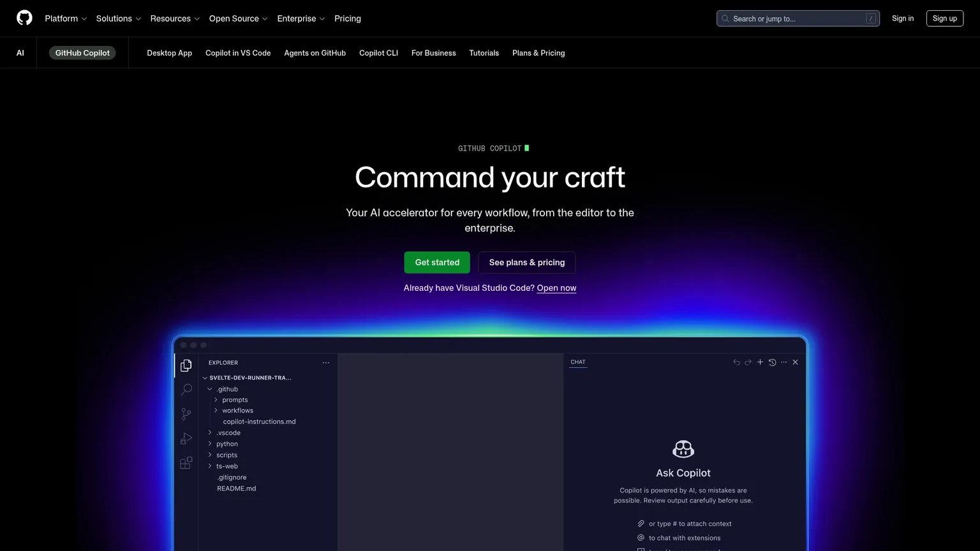980x551 pixels.
Task: Select the Run and Debug icon in the editor sidebar
Action: click(186, 439)
